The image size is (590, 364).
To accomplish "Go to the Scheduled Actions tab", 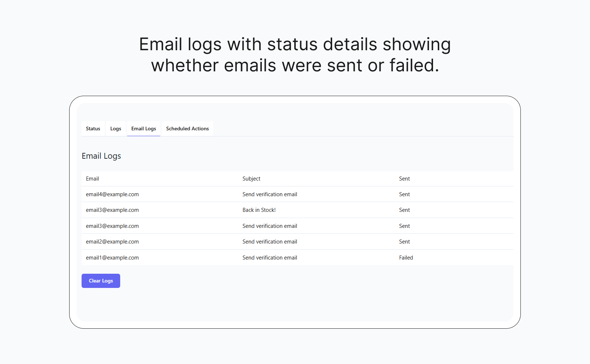I will click(x=187, y=128).
